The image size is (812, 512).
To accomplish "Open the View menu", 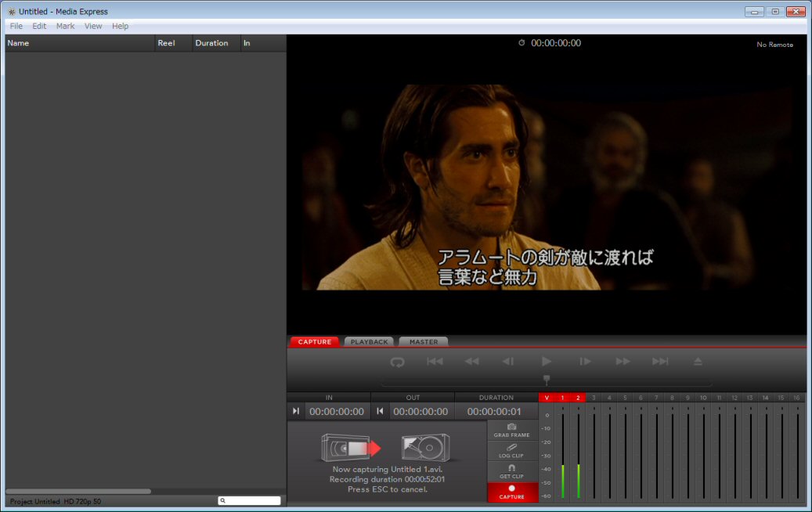I will 93,26.
